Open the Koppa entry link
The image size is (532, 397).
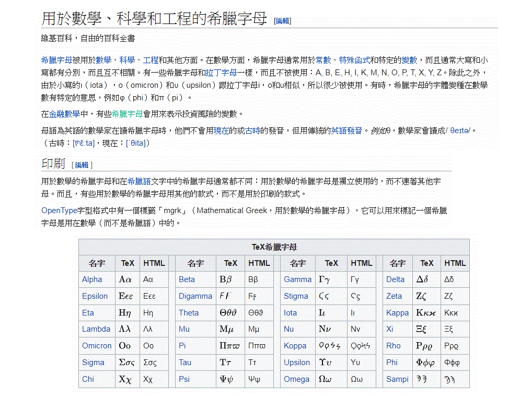click(x=295, y=346)
